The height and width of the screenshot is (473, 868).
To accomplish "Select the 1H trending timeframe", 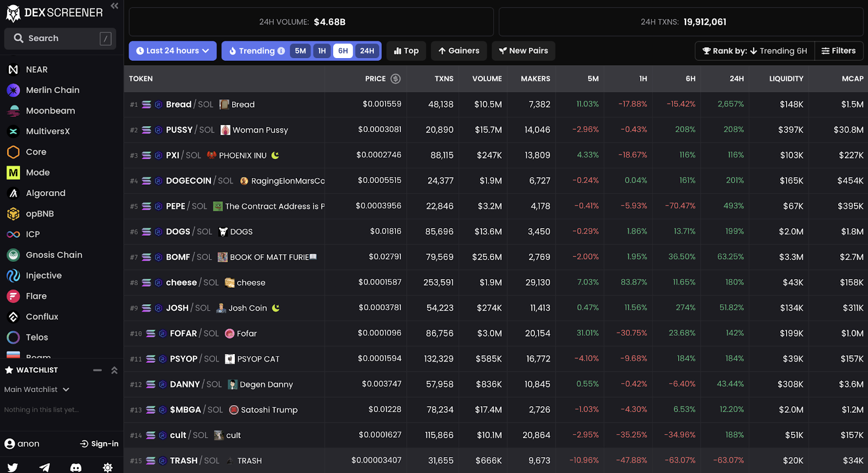I will tap(322, 51).
